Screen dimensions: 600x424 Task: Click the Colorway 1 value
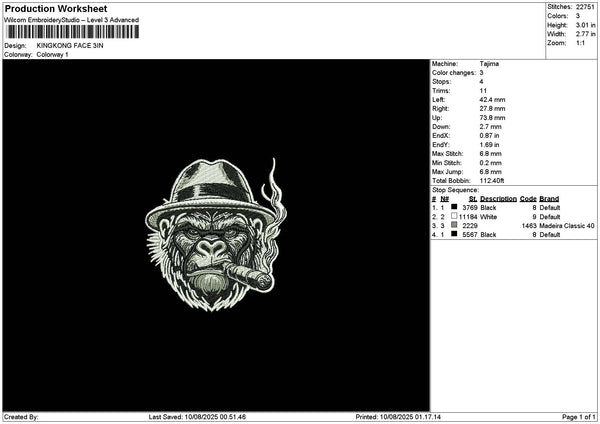[52, 54]
